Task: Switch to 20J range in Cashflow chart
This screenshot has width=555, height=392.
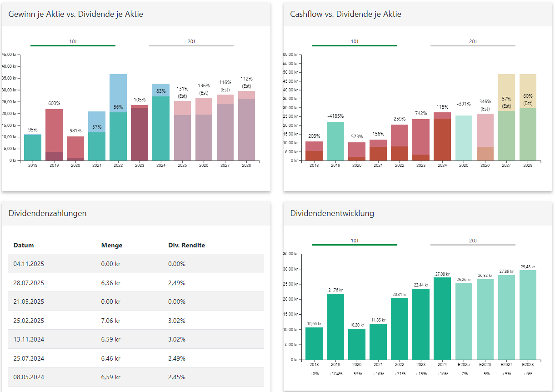Action: click(x=473, y=42)
